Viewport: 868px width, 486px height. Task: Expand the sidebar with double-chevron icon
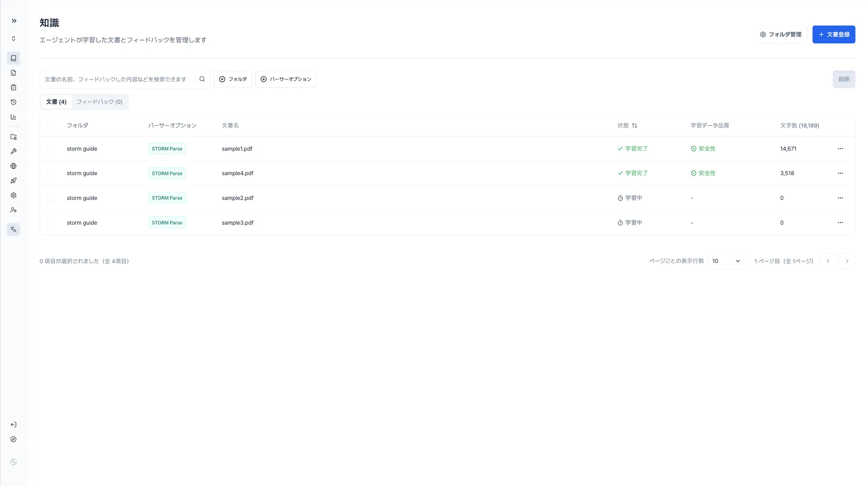(14, 21)
